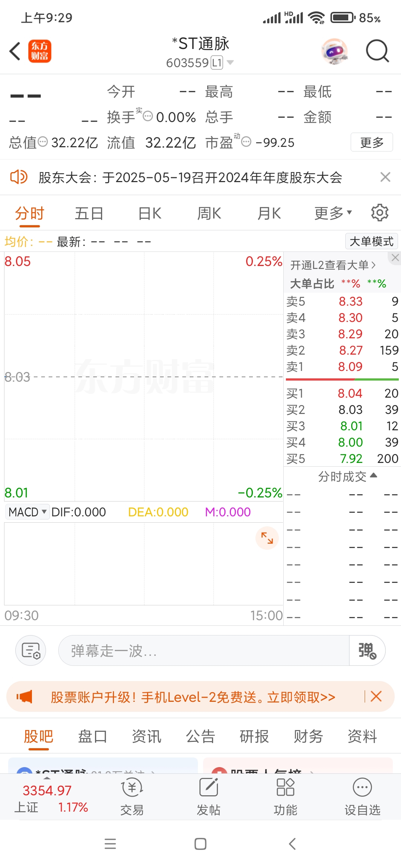The image size is (401, 868).
Task: Tap the expand chart fullscreen icon
Action: pos(267,538)
